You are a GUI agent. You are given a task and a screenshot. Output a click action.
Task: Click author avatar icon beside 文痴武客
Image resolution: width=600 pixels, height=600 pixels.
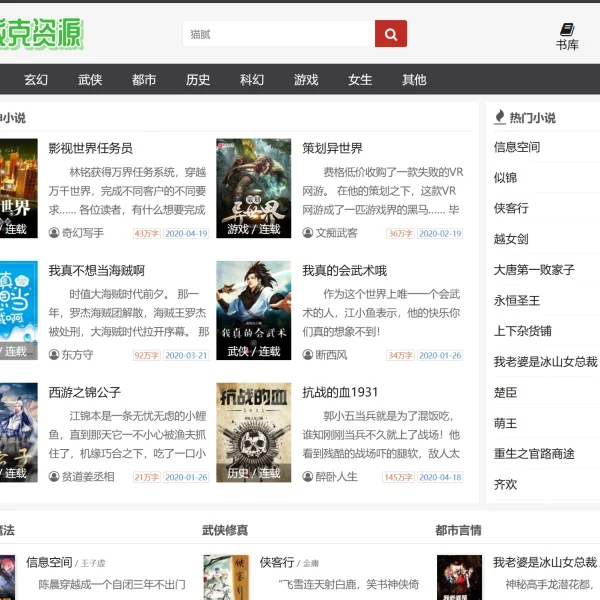308,233
